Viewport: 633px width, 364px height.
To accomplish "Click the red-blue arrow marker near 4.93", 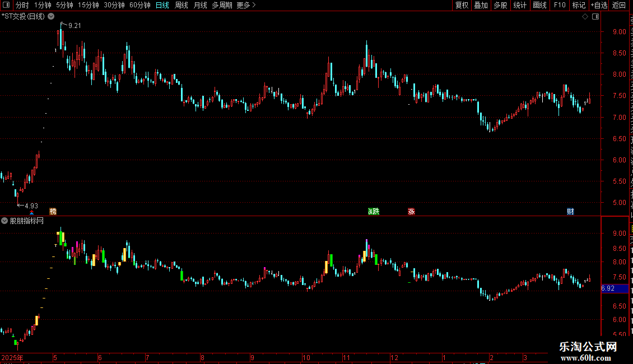I will [31, 212].
